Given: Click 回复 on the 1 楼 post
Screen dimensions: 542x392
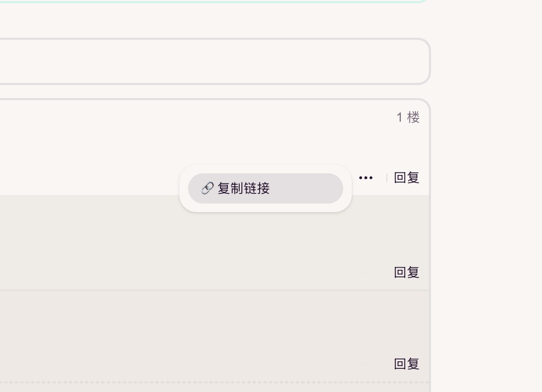Looking at the screenshot, I should coord(407,178).
